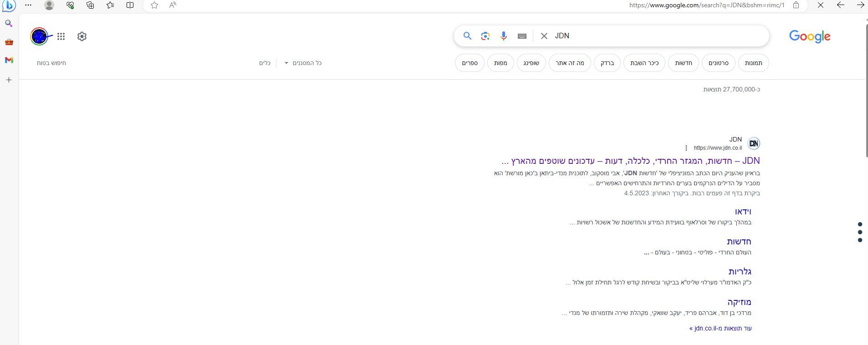Open the וידאו sitelink
Viewport: 868px width, 345px height.
coord(743,212)
